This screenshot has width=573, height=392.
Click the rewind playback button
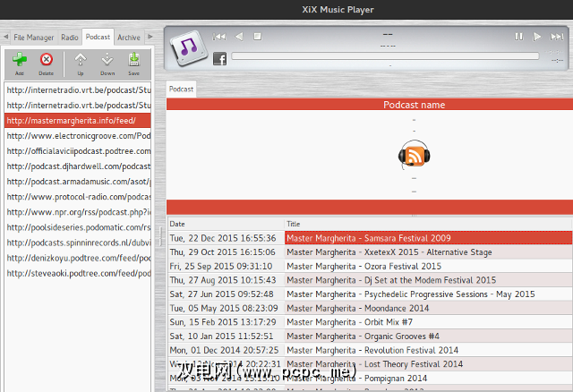[x=239, y=37]
